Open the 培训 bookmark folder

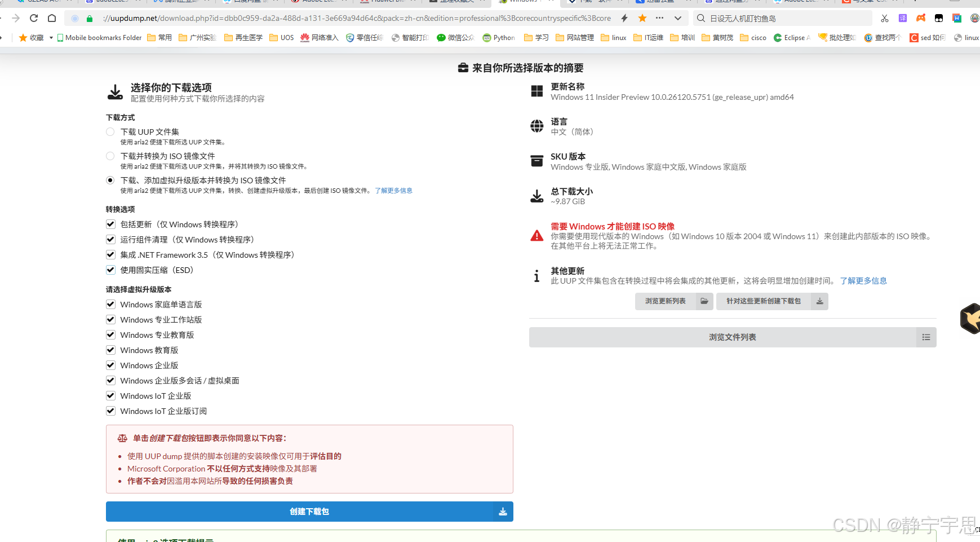[682, 38]
